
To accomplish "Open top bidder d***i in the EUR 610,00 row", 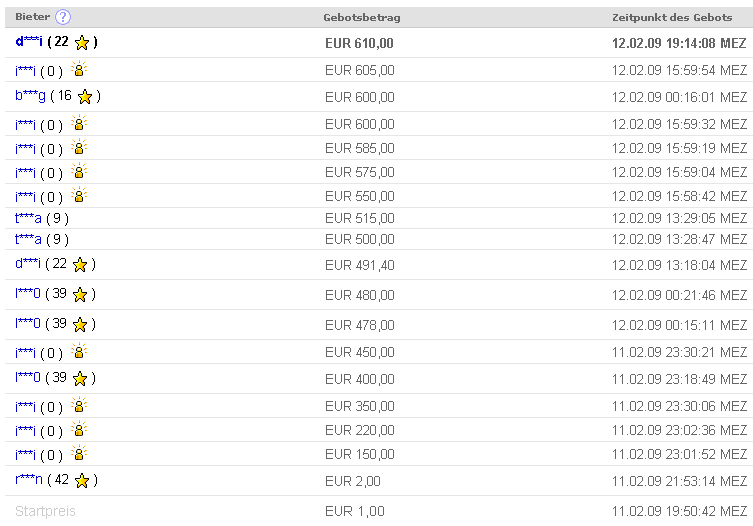I will pos(29,42).
